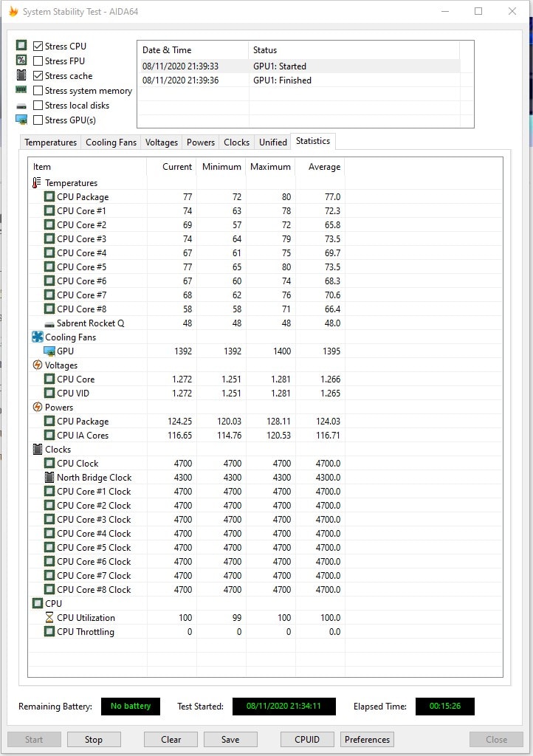Click the Cooling Fans blue fan icon
Screen dimensions: 533x756
(38, 337)
